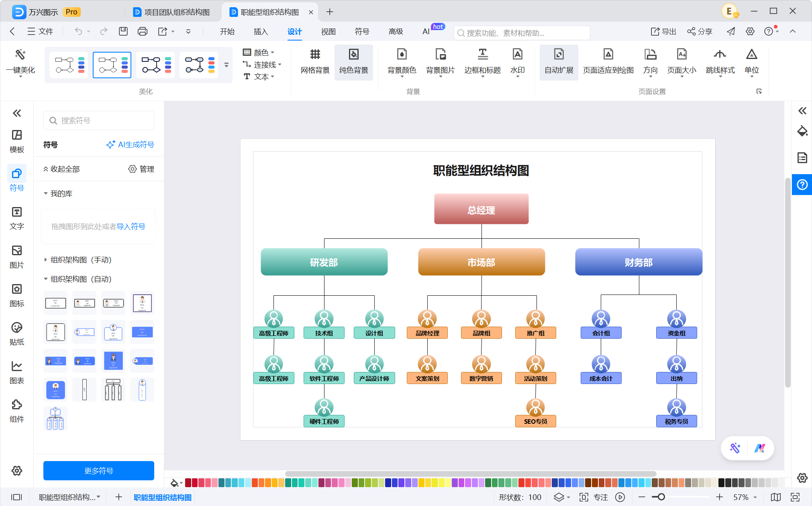Viewport: 812px width, 506px height.
Task: Open the 图片 images sidebar panel
Action: tap(17, 257)
